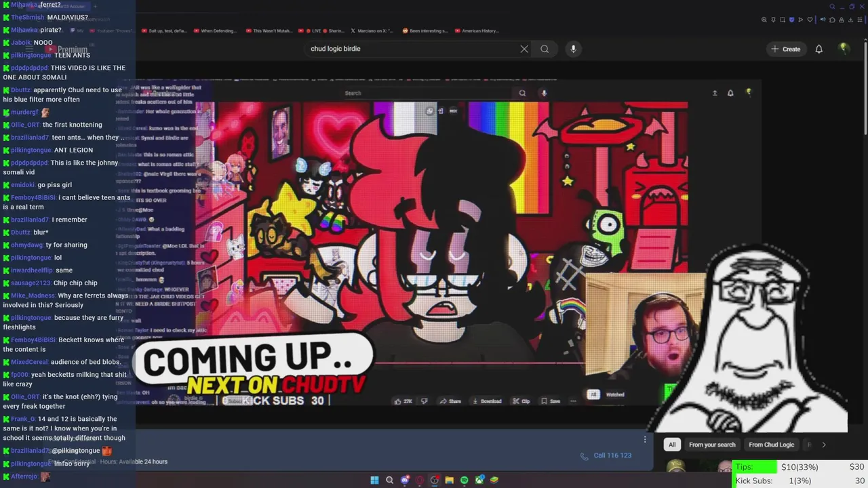Open OBS Studio from the taskbar
The height and width of the screenshot is (488, 868).
point(434,480)
